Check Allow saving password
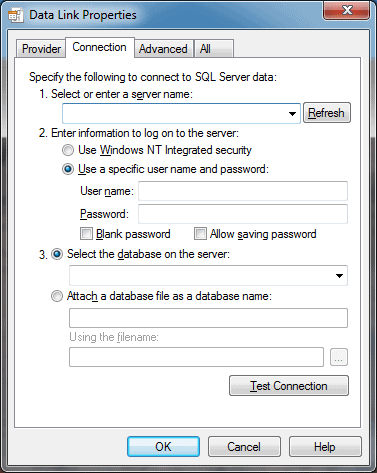The image size is (377, 473). [x=200, y=234]
